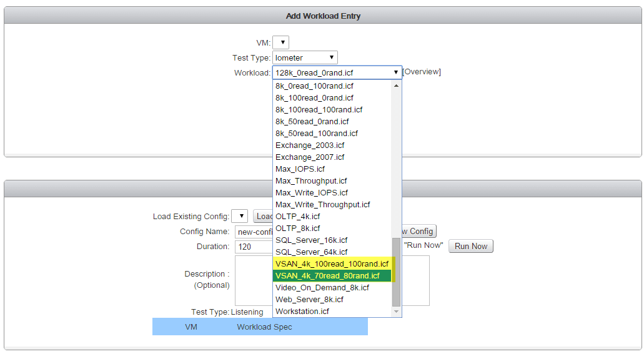The image size is (644, 354).
Task: Click into the Description text area
Action: (254, 280)
